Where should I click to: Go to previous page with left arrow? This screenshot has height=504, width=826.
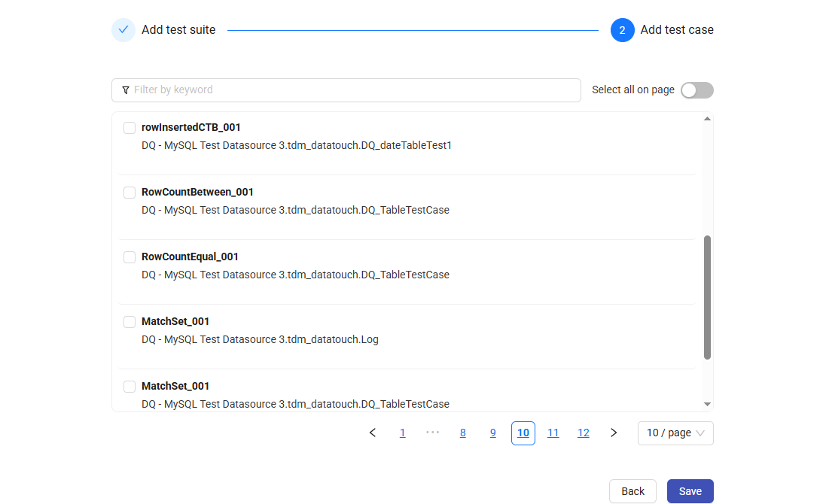point(373,433)
